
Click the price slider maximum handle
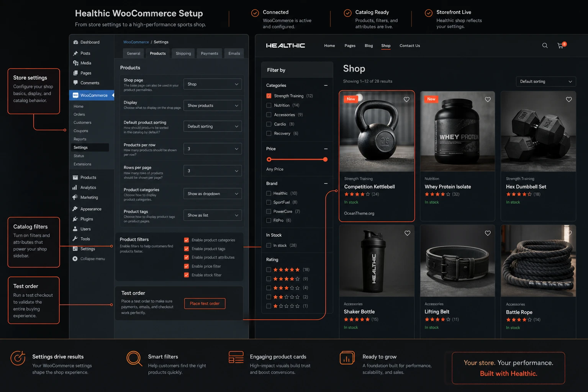tap(325, 159)
